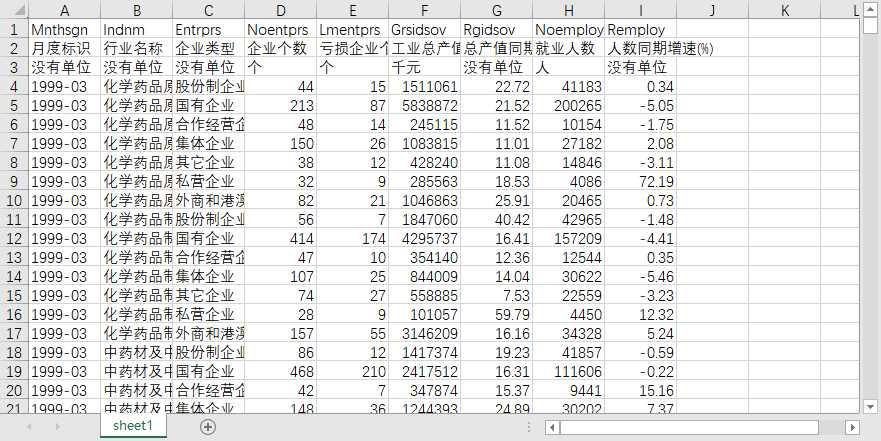Click the 私营企业 cell in row 9
The width and height of the screenshot is (881, 441).
(208, 181)
